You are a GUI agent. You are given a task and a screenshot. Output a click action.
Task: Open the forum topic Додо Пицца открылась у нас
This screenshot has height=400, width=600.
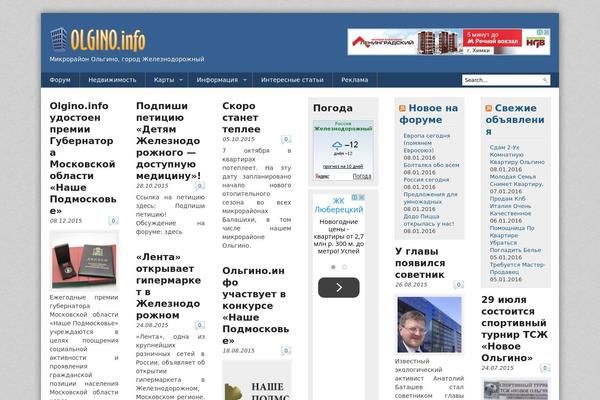[x=429, y=220]
